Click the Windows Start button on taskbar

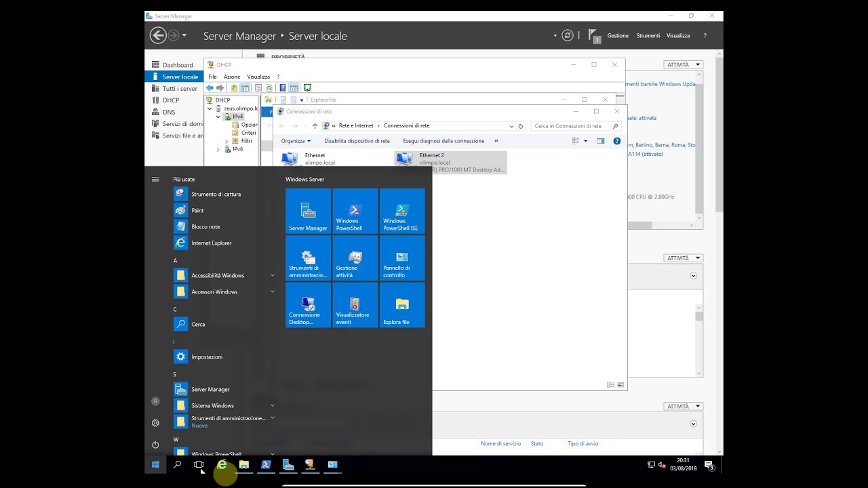click(155, 464)
